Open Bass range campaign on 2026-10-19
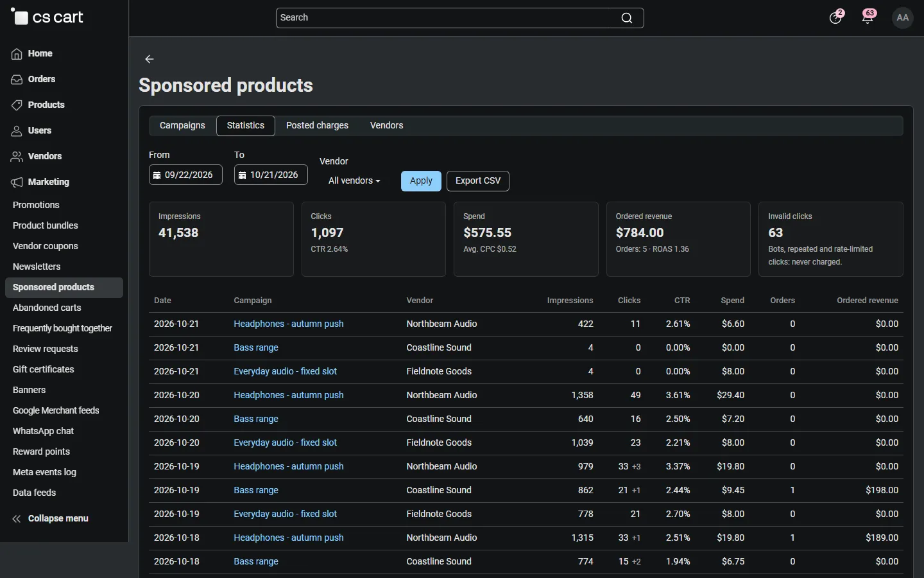924x578 pixels. [256, 490]
